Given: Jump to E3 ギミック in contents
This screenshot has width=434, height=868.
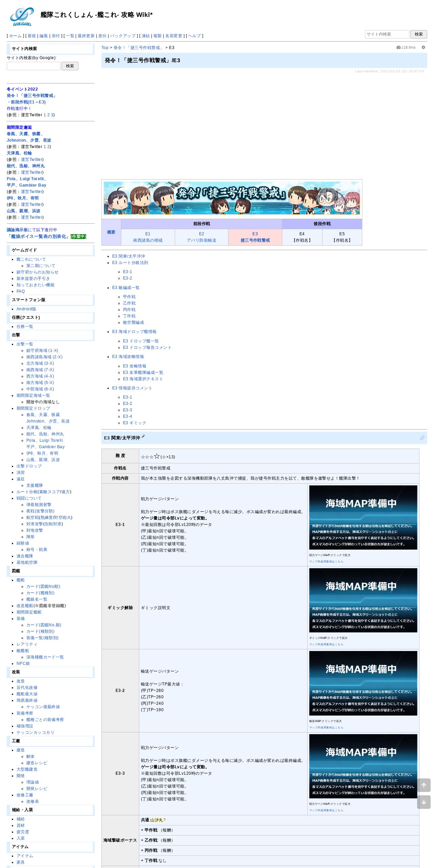Looking at the screenshot, I should pos(135,423).
